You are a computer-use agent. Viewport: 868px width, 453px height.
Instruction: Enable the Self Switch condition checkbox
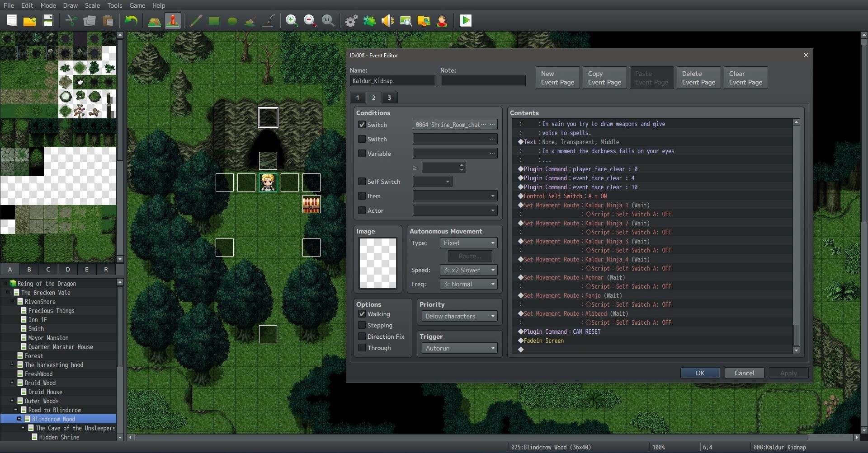click(362, 182)
